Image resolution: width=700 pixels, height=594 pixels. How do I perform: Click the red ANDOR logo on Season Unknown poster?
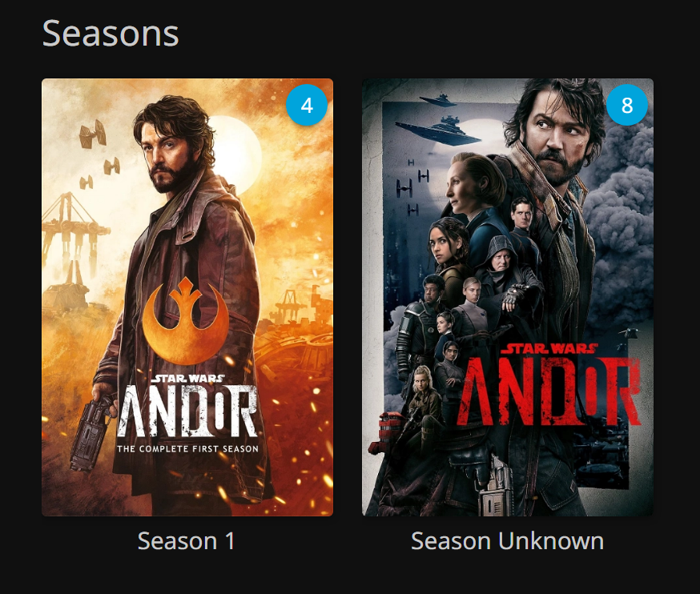click(x=549, y=391)
